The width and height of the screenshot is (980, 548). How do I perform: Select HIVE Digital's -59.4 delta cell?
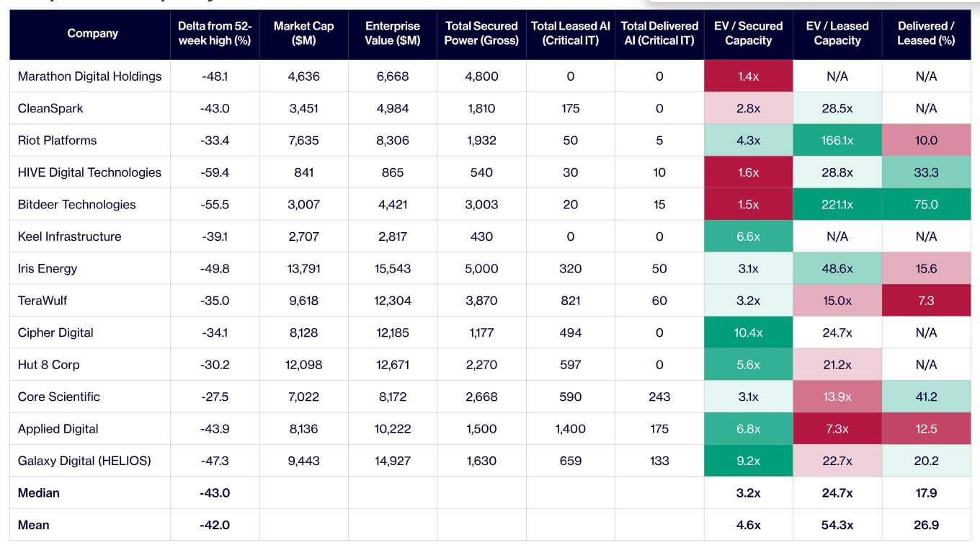pyautogui.click(x=215, y=172)
